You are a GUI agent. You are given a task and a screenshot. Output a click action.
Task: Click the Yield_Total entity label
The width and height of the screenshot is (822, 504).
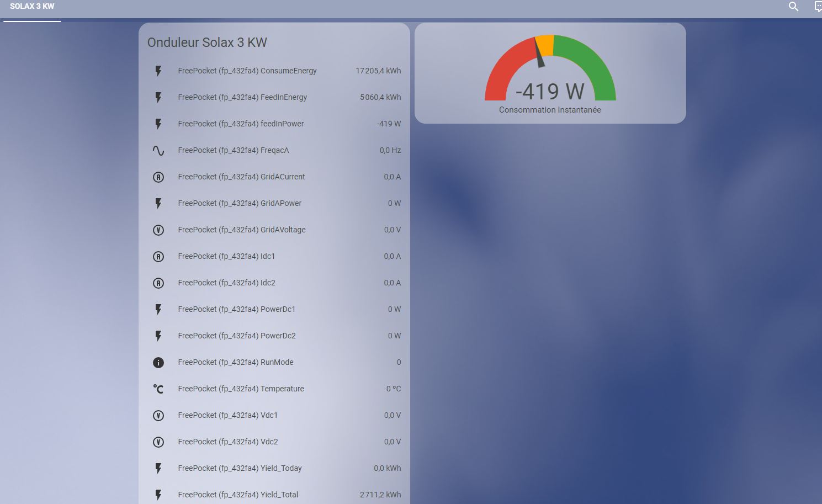click(238, 495)
